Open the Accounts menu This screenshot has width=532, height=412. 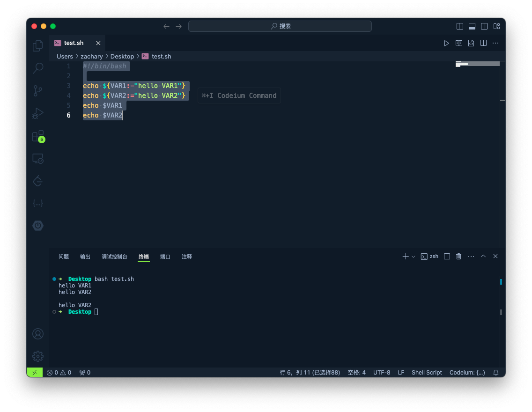(37, 334)
